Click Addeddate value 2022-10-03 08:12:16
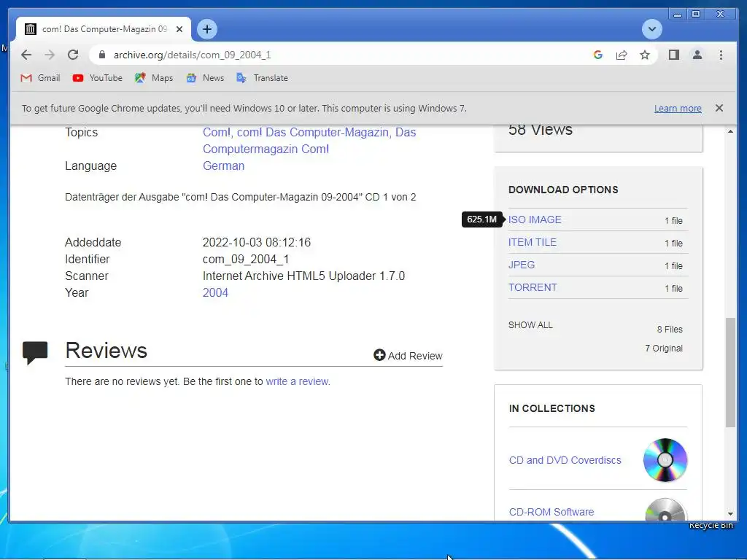This screenshot has height=560, width=747. coord(256,242)
